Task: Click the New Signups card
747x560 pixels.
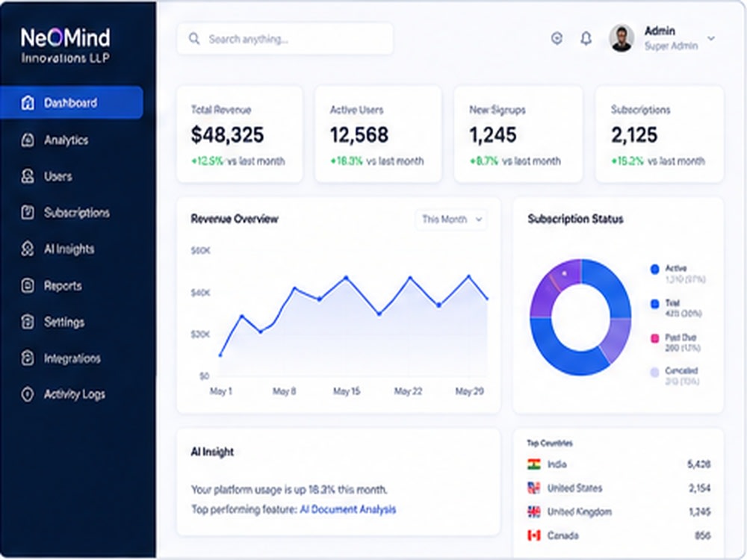Action: [518, 134]
